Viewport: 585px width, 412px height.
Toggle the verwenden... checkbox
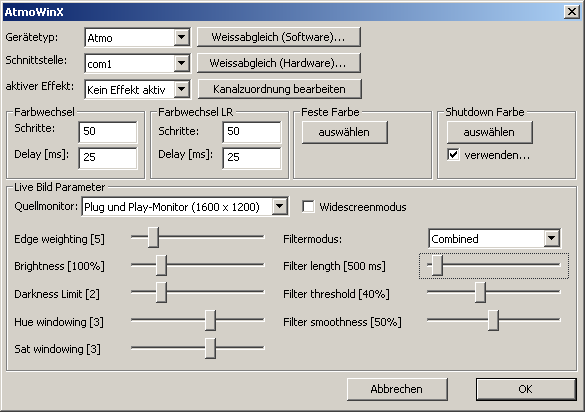(453, 154)
